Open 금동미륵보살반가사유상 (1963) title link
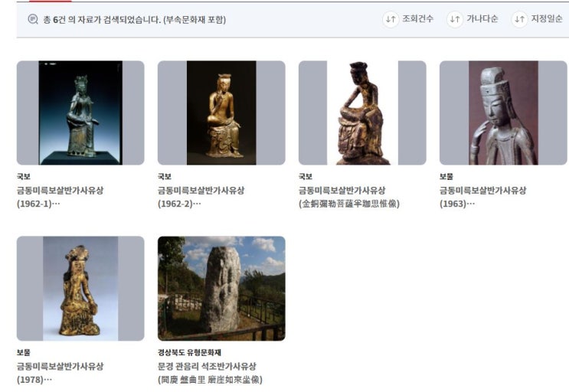 (483, 197)
